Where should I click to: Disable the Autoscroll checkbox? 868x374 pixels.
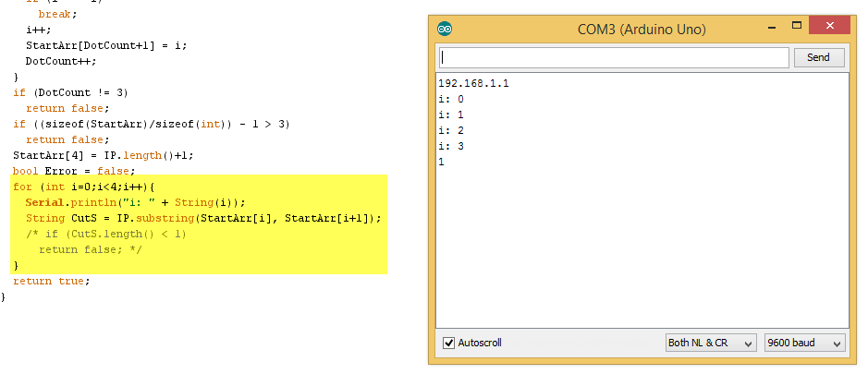coord(449,343)
